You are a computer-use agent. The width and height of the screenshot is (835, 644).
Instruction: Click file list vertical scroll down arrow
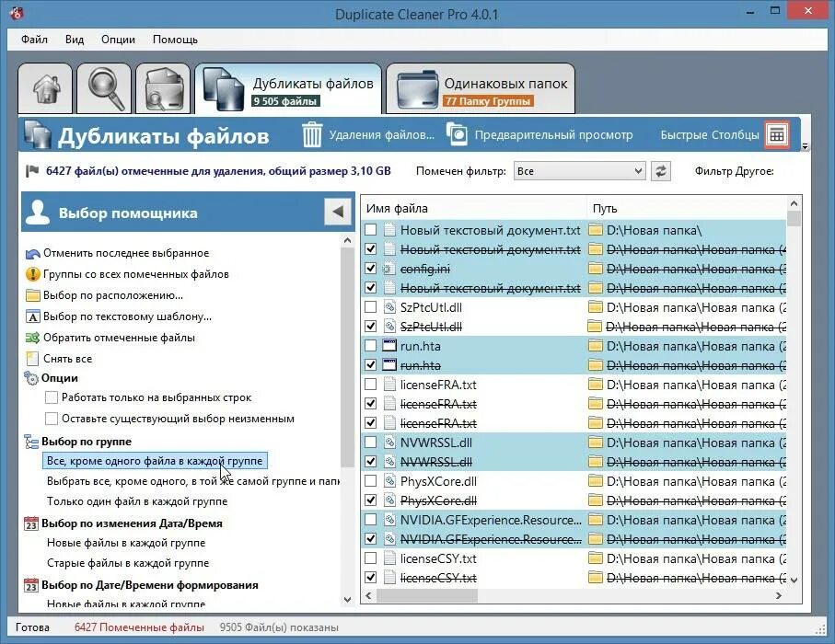(794, 581)
